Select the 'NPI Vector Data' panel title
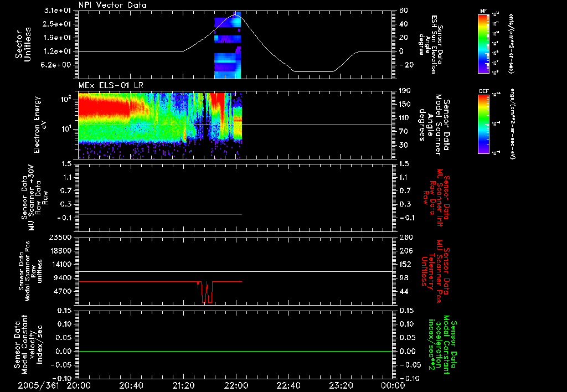Image resolution: width=567 pixels, height=392 pixels. point(113,5)
